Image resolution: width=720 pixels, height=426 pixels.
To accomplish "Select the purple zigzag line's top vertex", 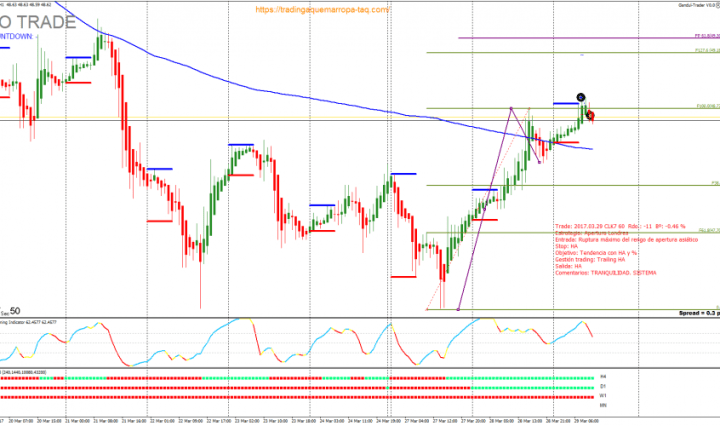I will pos(512,108).
